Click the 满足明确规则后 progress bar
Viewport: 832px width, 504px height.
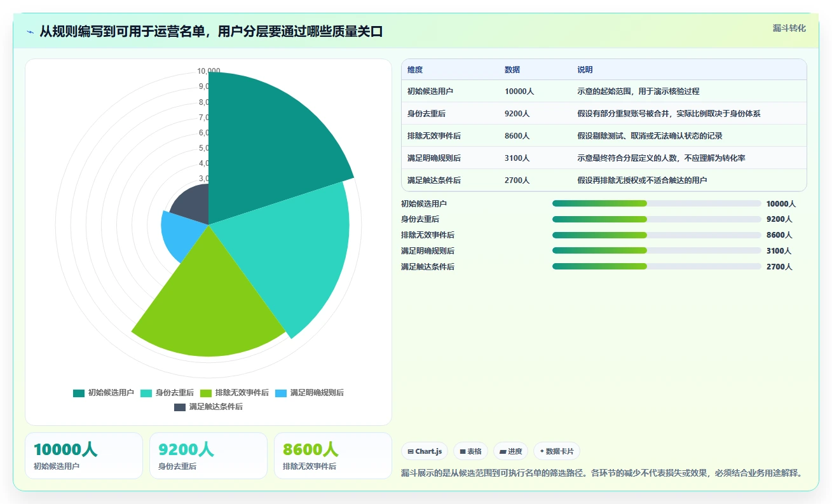[657, 250]
